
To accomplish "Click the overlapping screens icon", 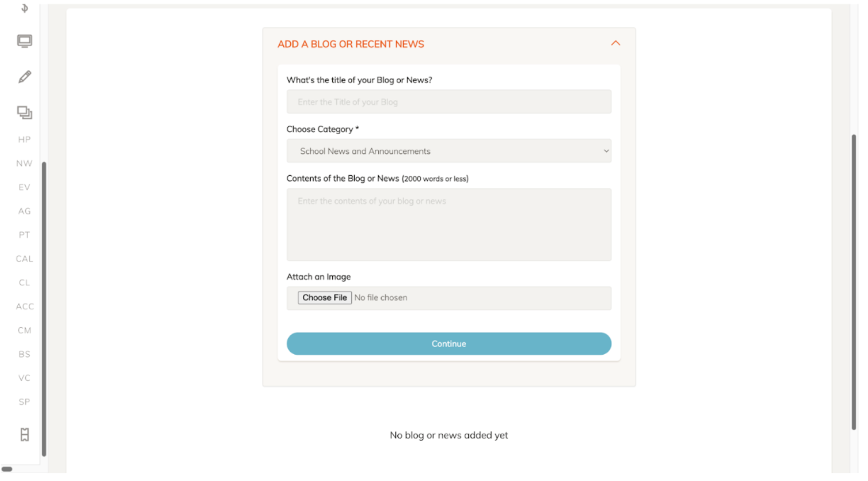I will [24, 112].
